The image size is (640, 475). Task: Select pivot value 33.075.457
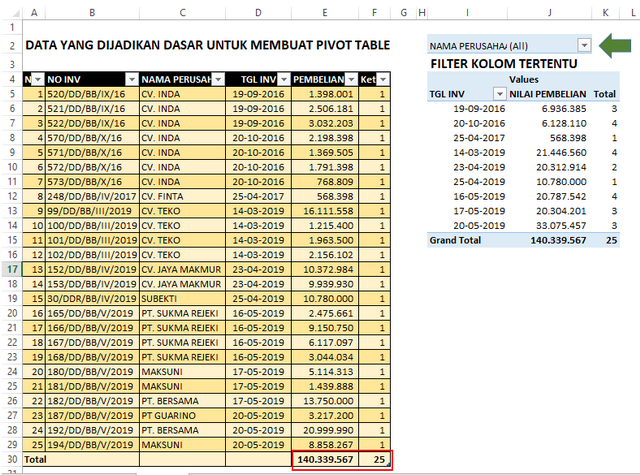[x=561, y=225]
